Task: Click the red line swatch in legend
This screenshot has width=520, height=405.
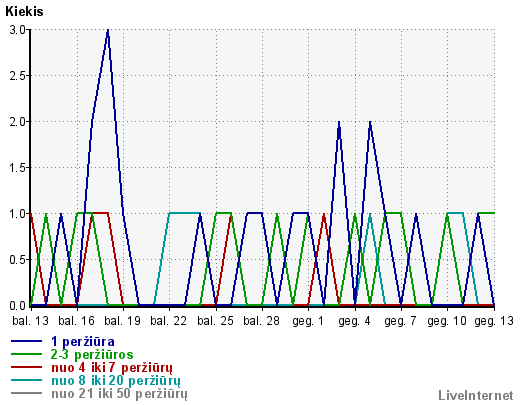Action: [x=27, y=367]
